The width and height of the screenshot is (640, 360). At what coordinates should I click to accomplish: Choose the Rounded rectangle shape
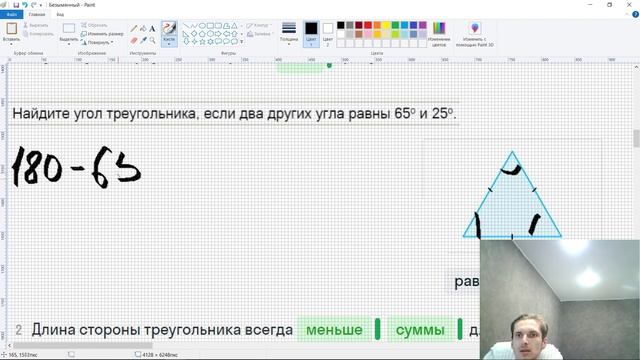tap(218, 26)
